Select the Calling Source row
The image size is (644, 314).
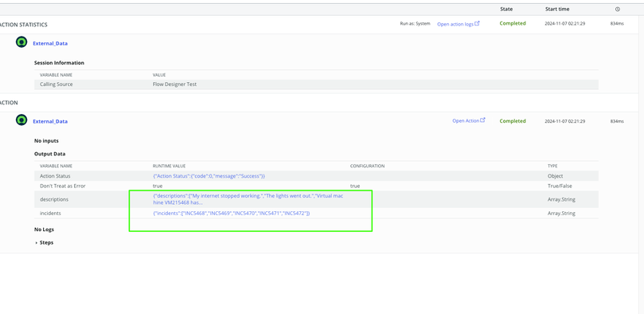pos(316,84)
